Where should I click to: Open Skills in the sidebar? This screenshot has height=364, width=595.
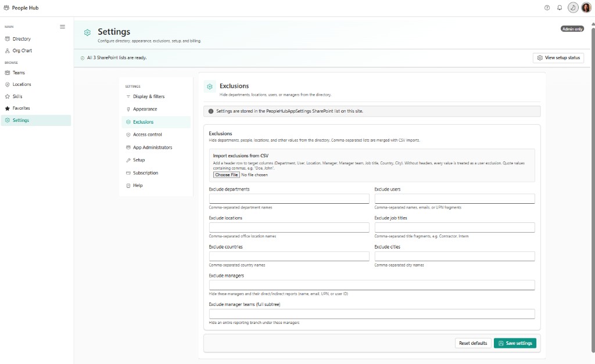pos(36,96)
